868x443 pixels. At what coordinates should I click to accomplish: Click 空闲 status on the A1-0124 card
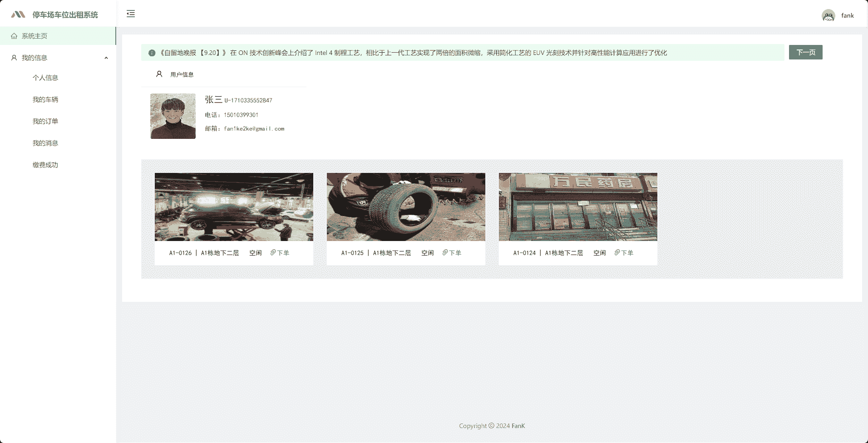[600, 253]
